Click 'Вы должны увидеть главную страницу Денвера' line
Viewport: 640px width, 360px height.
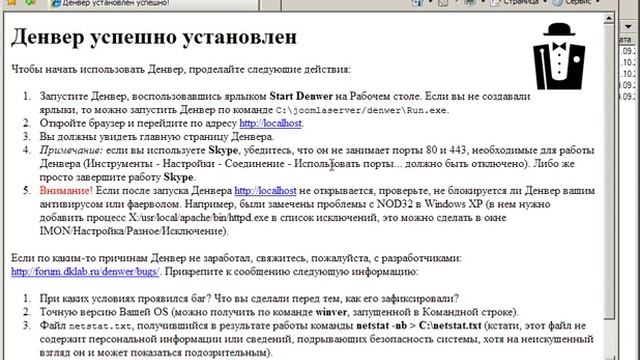coord(157,137)
